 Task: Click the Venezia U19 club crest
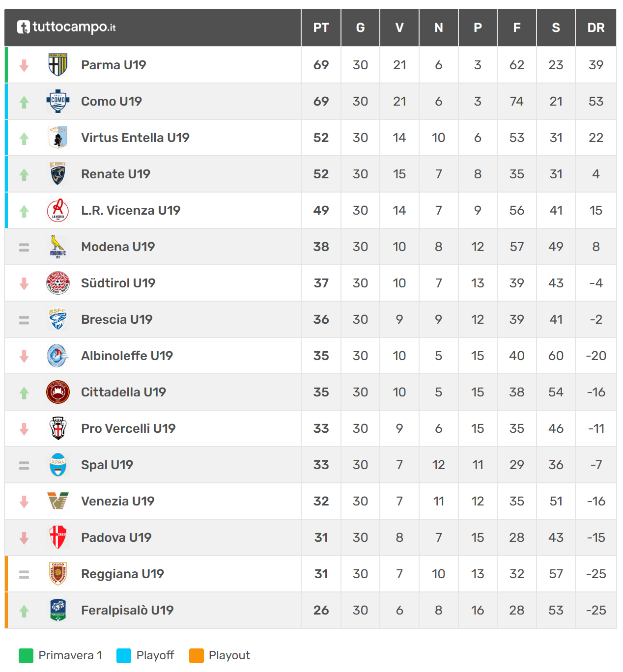click(58, 501)
